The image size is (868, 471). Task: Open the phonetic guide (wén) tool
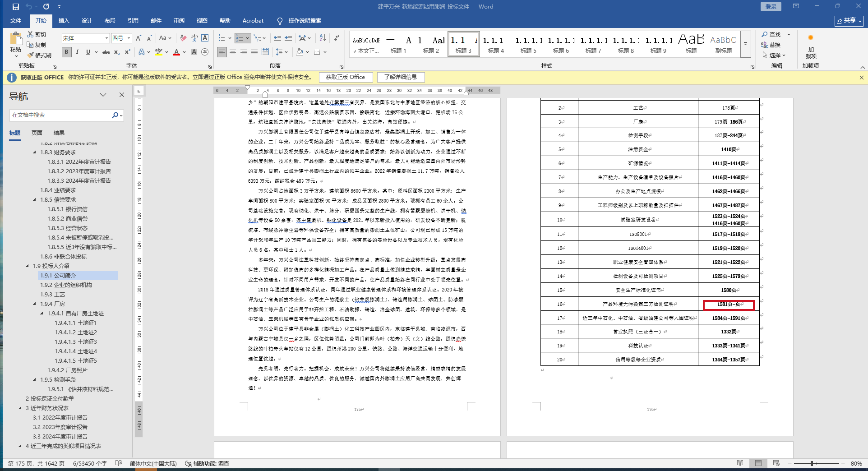click(x=194, y=38)
